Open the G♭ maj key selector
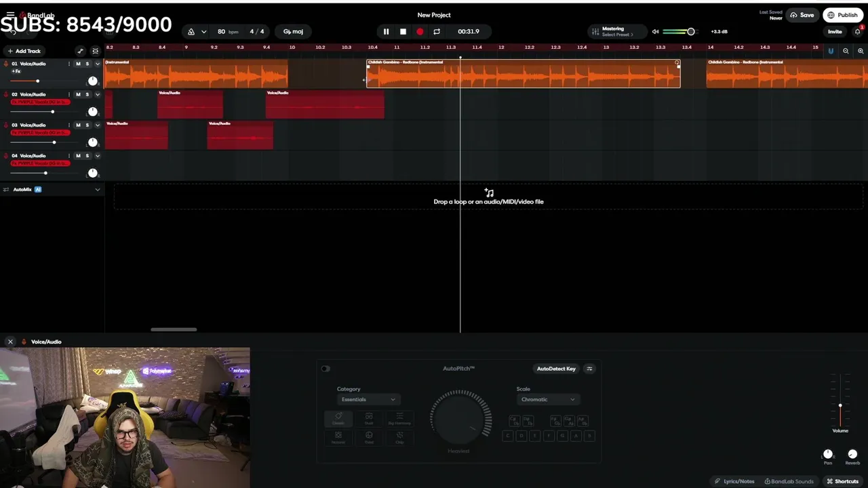 293,32
